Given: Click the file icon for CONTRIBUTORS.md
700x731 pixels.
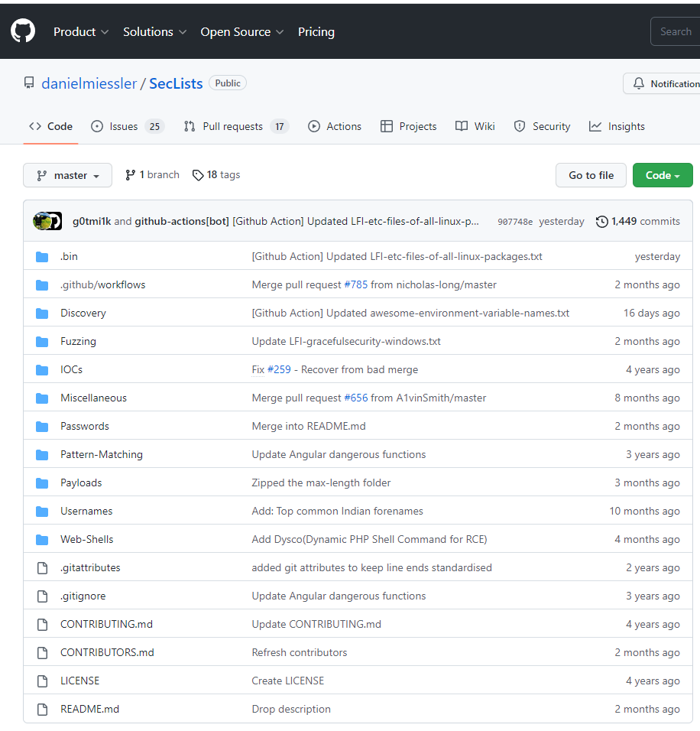Looking at the screenshot, I should point(42,653).
